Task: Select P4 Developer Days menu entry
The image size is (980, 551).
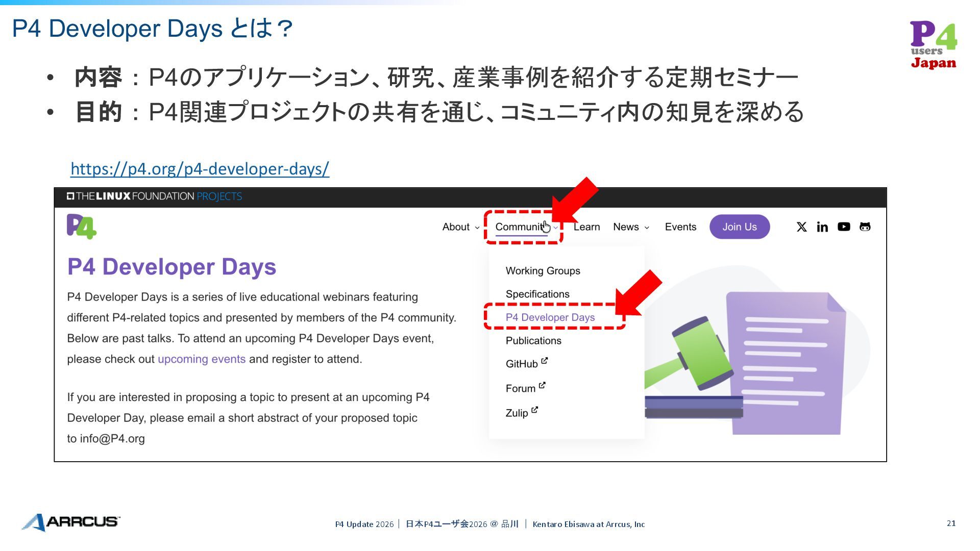Action: click(550, 317)
